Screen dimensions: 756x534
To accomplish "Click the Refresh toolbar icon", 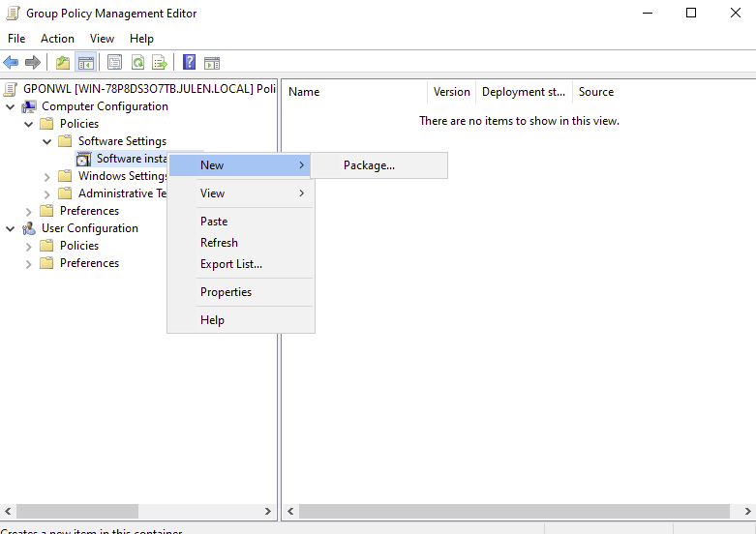I will (137, 63).
